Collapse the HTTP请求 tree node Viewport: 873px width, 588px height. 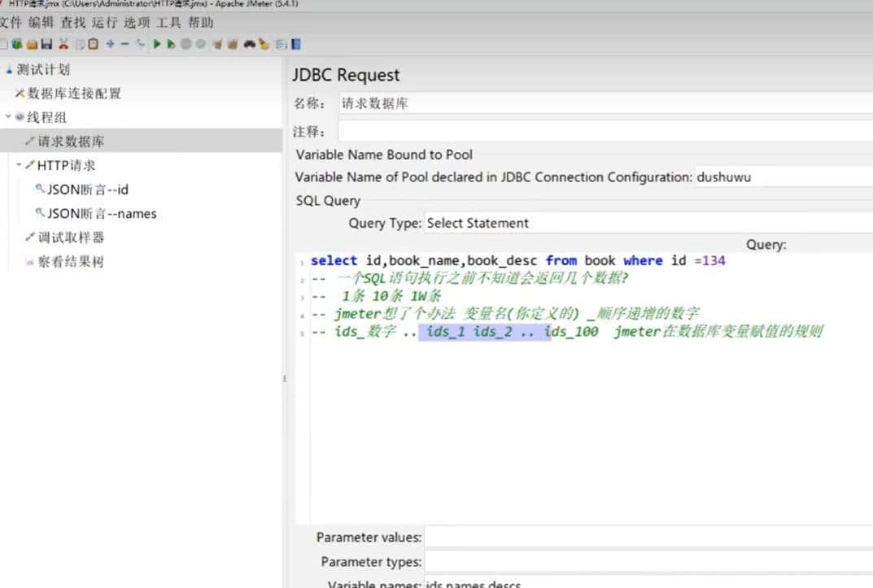tap(19, 165)
